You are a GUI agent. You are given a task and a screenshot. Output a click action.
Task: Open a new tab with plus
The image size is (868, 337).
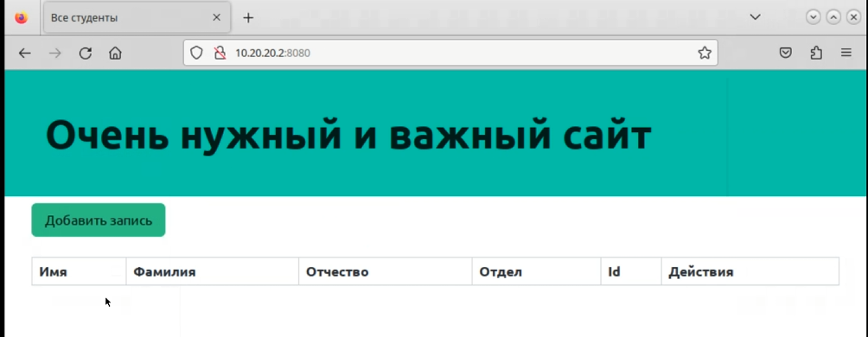248,17
